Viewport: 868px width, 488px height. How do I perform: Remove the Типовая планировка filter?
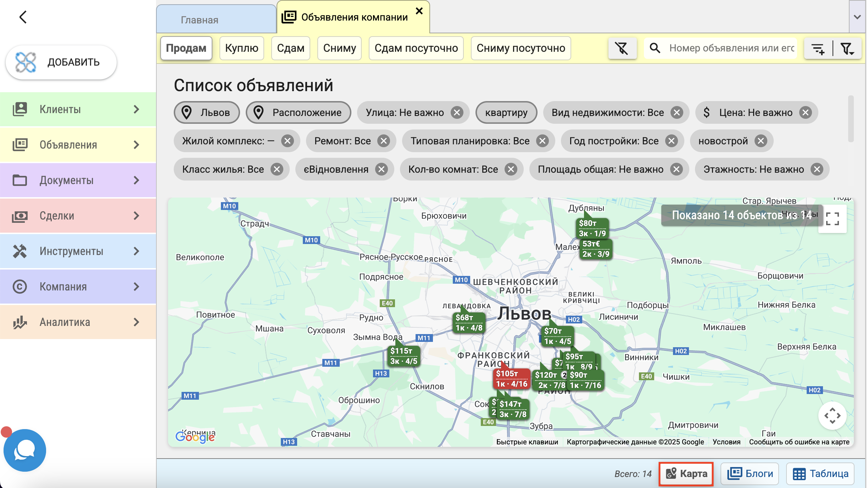(x=542, y=141)
